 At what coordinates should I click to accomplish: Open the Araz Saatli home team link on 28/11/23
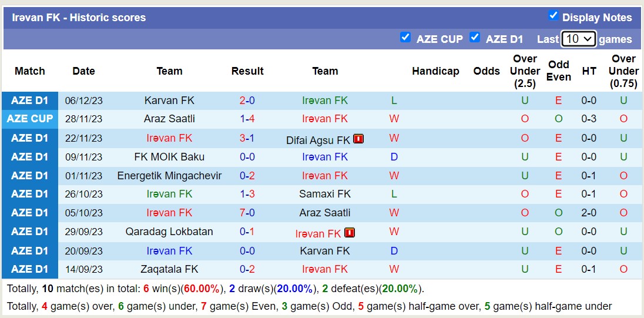pos(169,119)
